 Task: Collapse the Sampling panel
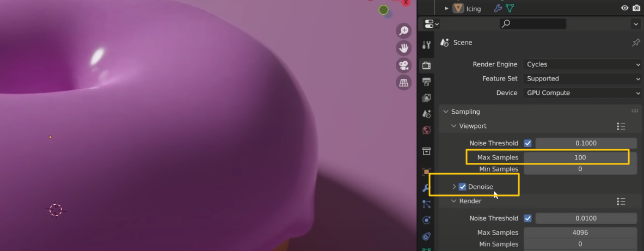(446, 112)
